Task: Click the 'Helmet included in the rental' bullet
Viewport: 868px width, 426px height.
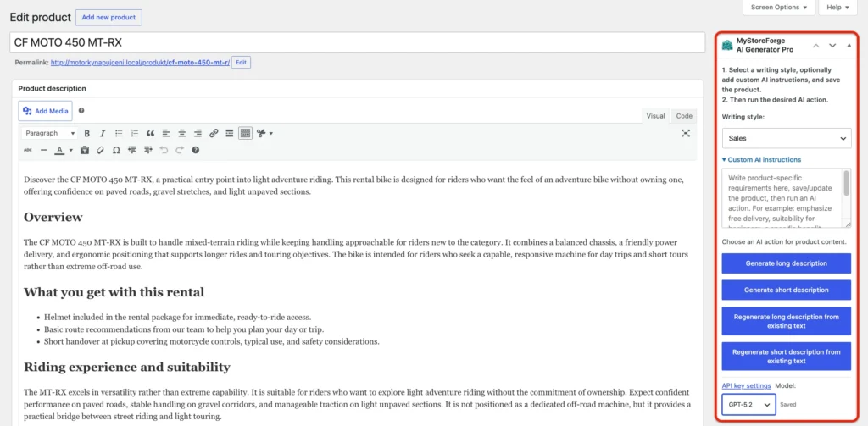Action: click(178, 317)
